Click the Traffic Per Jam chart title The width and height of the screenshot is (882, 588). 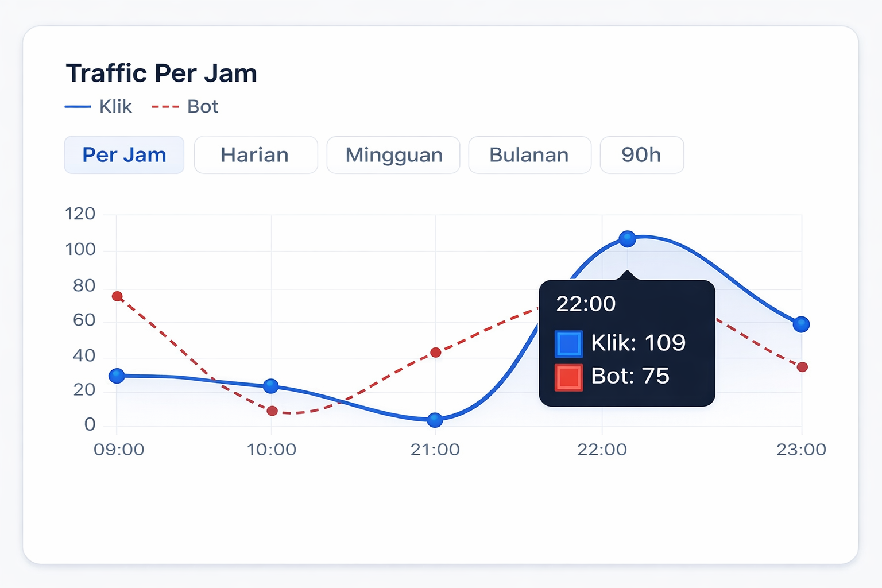161,72
